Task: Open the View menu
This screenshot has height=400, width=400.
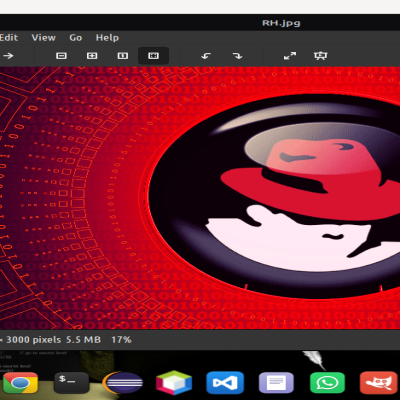Action: (x=44, y=38)
